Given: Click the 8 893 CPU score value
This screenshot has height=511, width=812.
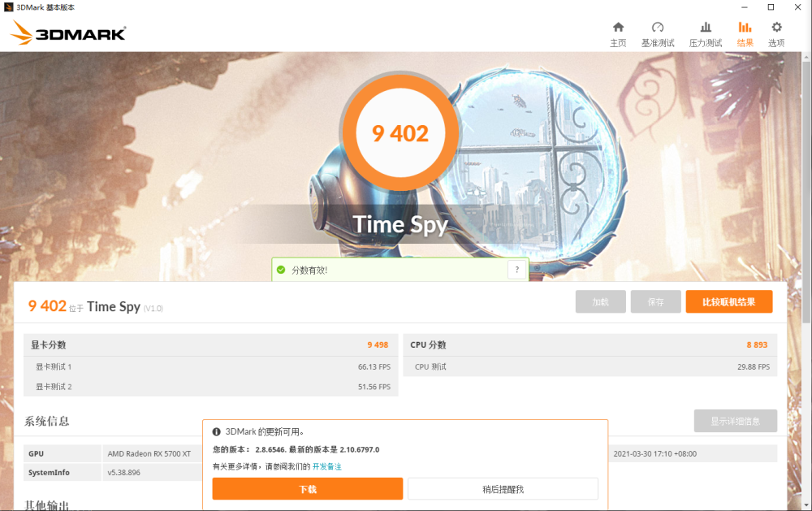Looking at the screenshot, I should [x=757, y=344].
